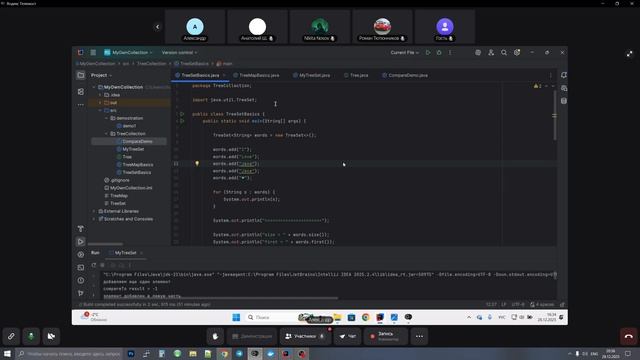Click the editor vertical scrollbar thumb
Viewport: 640px width, 360px height.
click(x=554, y=116)
